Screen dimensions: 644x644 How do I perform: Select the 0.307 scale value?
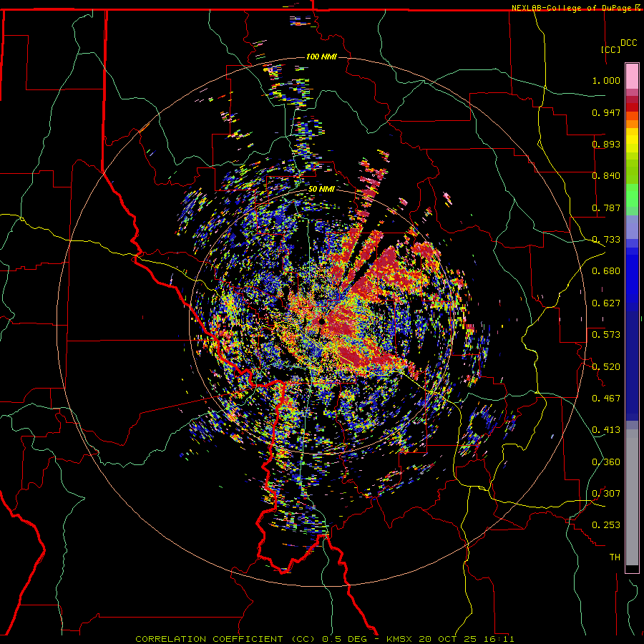click(x=606, y=494)
